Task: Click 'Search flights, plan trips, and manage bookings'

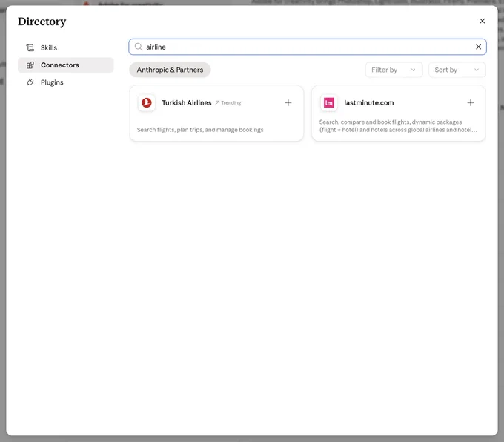Action: pos(200,130)
